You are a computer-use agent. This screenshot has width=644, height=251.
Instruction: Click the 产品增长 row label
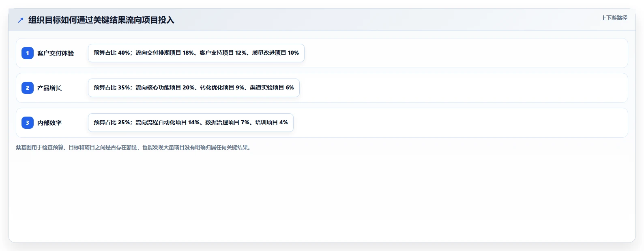coord(49,88)
